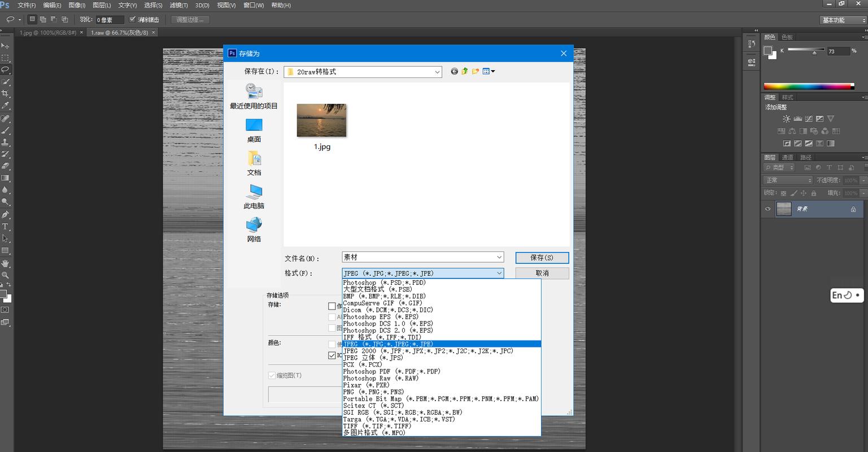Select the Move tool in toolbox
This screenshot has width=868, height=452.
pos(5,46)
